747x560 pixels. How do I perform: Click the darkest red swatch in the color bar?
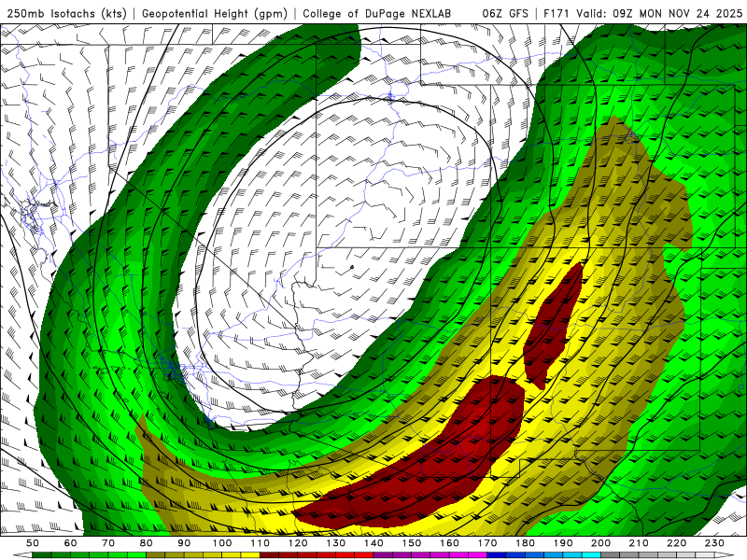click(270, 555)
